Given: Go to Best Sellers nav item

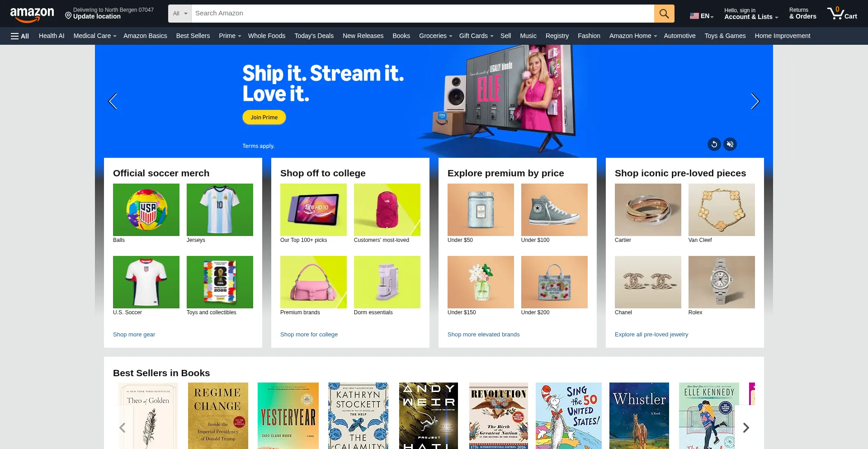Looking at the screenshot, I should pos(193,36).
